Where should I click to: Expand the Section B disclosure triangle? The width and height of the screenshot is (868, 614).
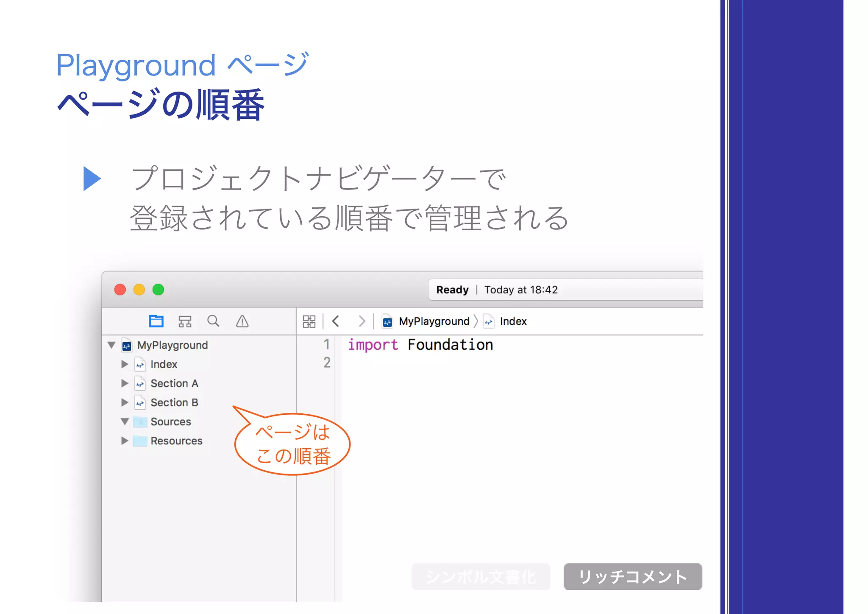tap(125, 402)
